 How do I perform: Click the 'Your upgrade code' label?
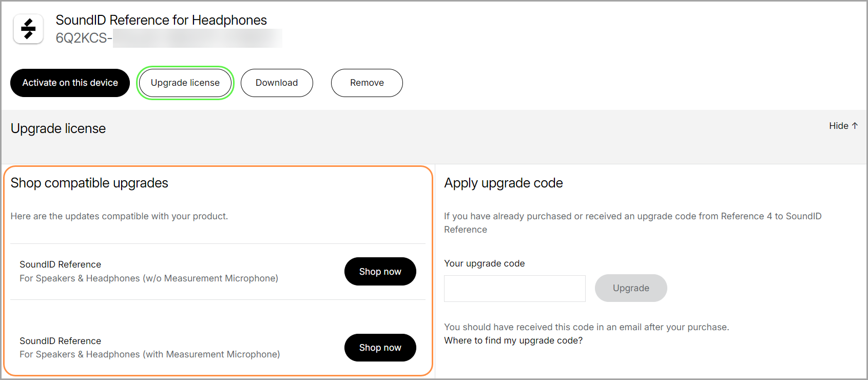click(485, 263)
